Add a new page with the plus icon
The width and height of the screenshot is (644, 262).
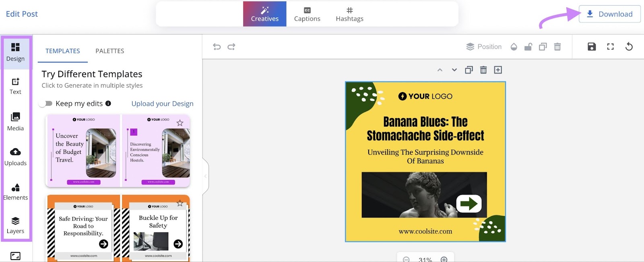pos(498,70)
